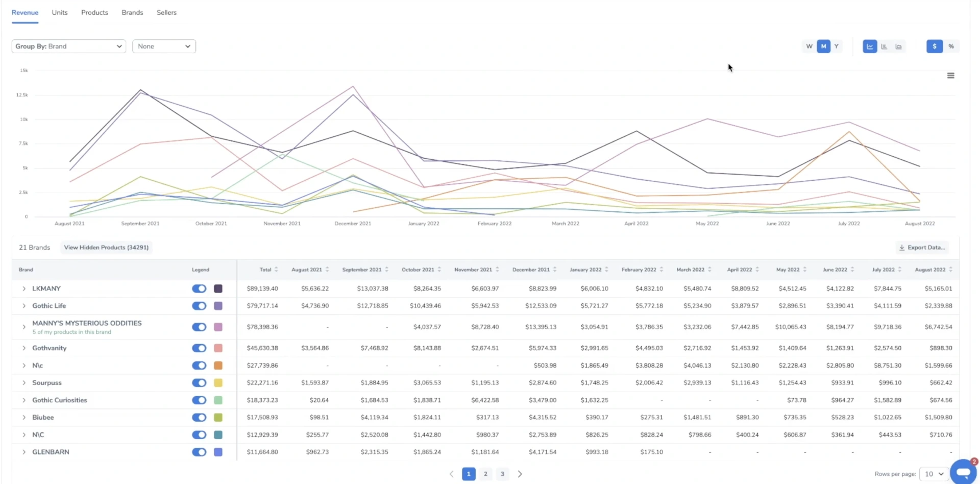Go to next page arrow
980x484 pixels.
520,474
